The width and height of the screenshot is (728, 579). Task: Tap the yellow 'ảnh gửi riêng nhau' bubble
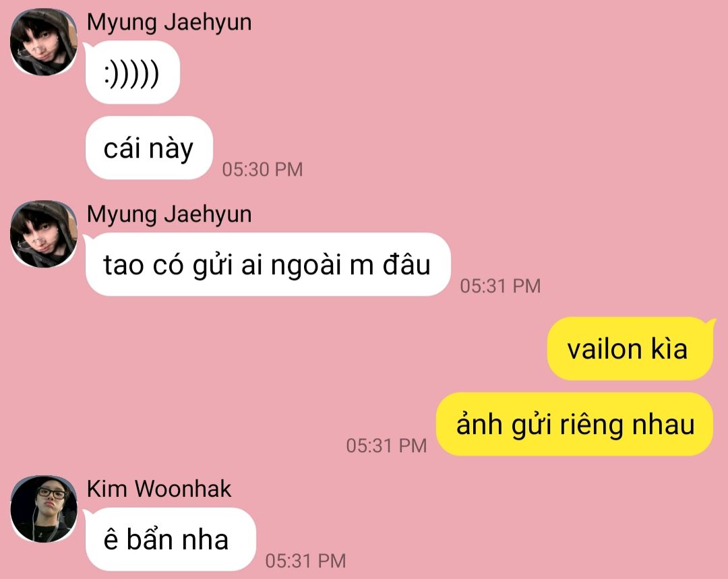pyautogui.click(x=574, y=424)
